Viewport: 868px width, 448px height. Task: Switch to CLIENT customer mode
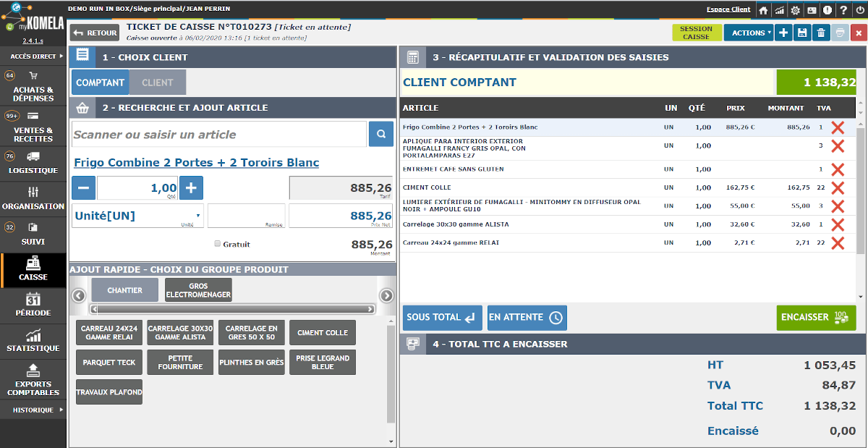tap(158, 83)
